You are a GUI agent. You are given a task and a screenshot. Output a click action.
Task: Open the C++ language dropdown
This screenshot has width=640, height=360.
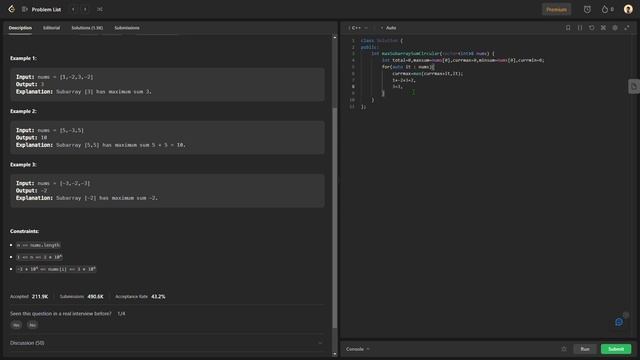pos(358,28)
